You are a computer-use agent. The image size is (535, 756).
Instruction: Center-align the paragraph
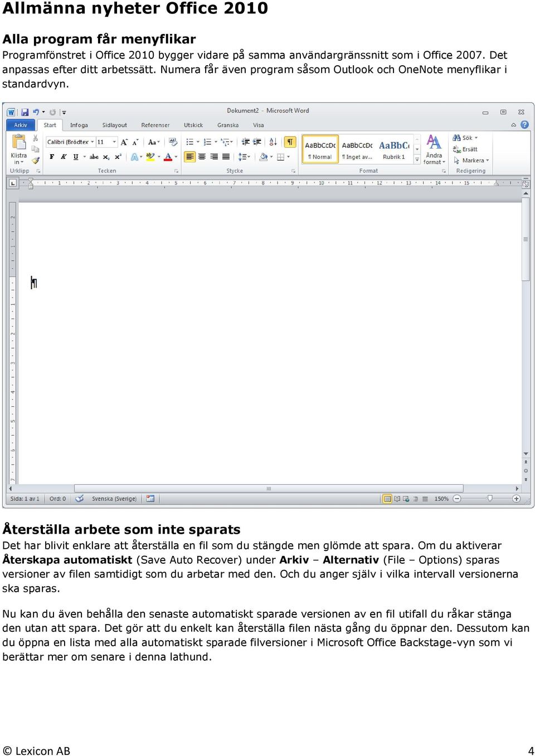tap(202, 157)
